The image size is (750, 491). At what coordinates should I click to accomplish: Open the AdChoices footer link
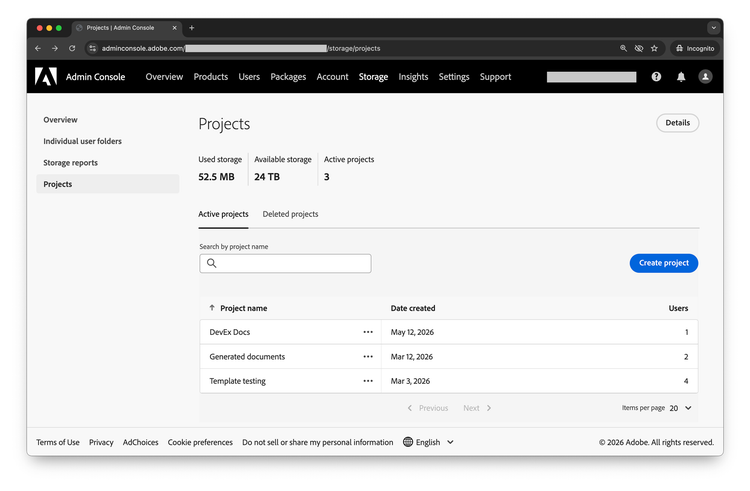coord(140,442)
